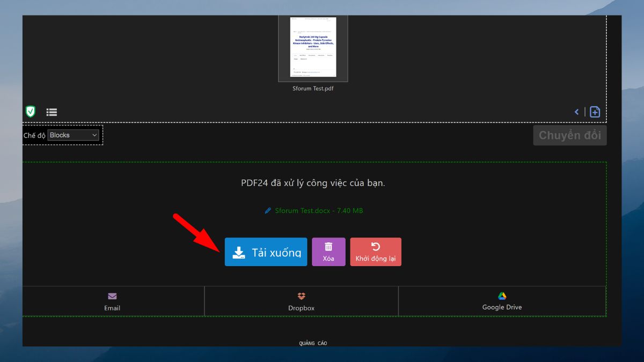
Task: Add another file with the plus icon
Action: [x=595, y=112]
